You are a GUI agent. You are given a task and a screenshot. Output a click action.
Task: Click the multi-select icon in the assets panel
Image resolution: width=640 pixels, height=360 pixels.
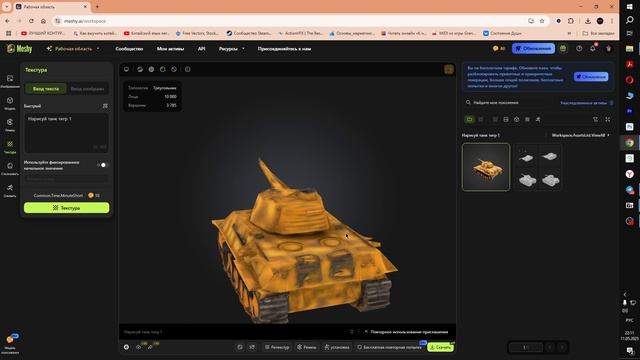tap(596, 119)
